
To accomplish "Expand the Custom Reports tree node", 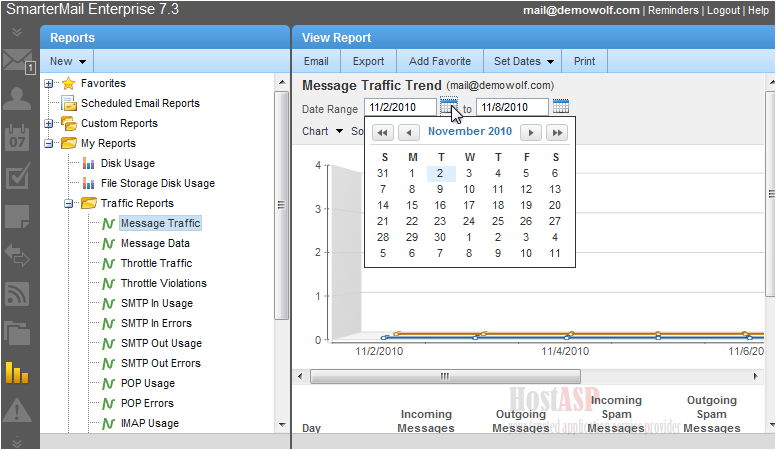I will pyautogui.click(x=48, y=123).
